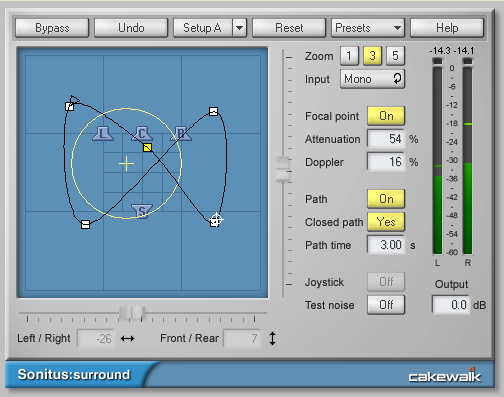Open the Presets dropdown

368,28
